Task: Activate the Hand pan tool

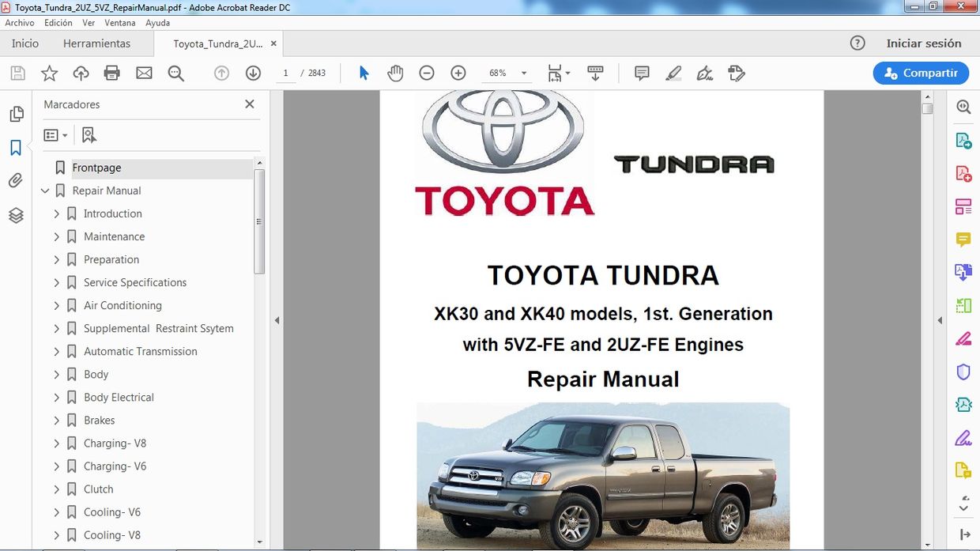Action: (395, 74)
